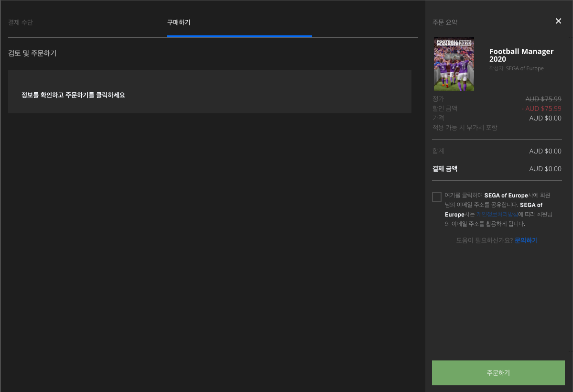Click the 도움이 필요하신가요? help text
This screenshot has height=392, width=573.
pos(484,240)
